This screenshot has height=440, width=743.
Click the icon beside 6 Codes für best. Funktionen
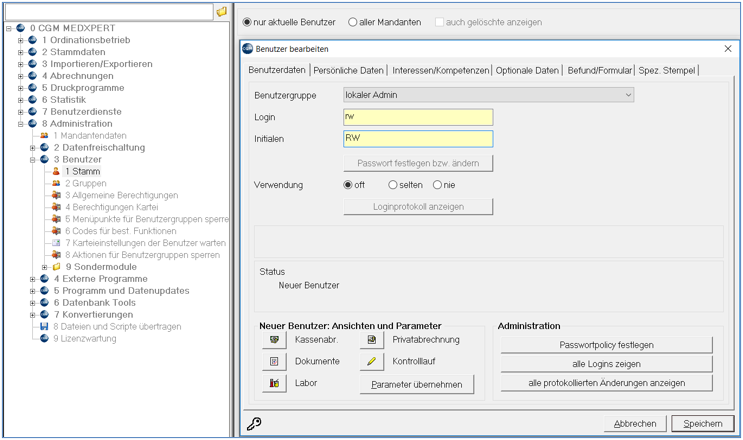click(56, 231)
